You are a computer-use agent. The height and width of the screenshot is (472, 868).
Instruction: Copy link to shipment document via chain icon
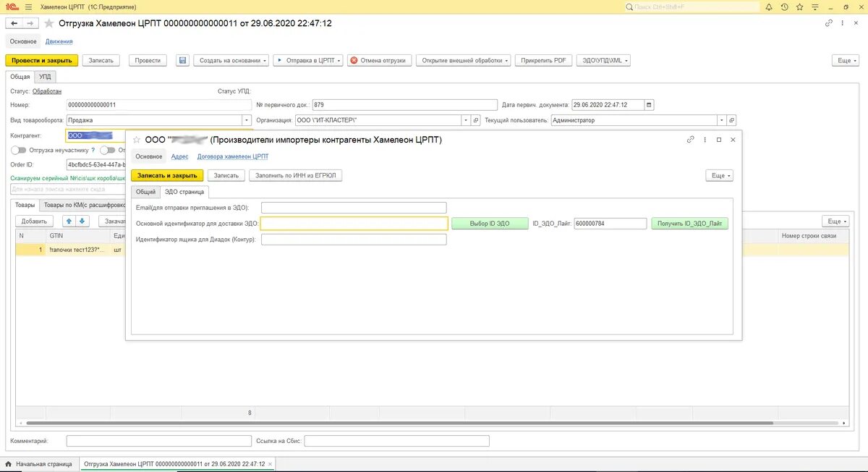coord(829,23)
